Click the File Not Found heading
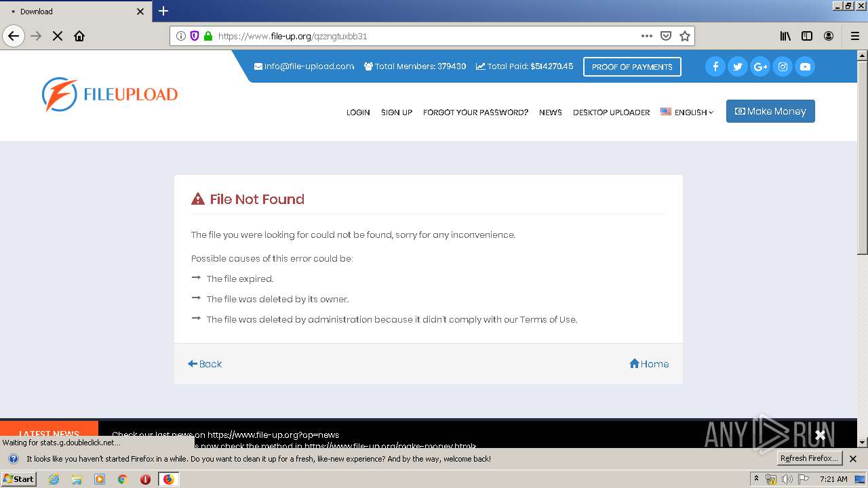Viewport: 868px width, 488px height. tap(257, 199)
